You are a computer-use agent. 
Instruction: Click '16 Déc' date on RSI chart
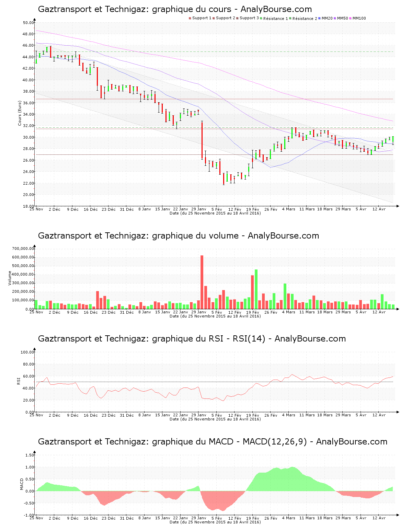pos(91,415)
